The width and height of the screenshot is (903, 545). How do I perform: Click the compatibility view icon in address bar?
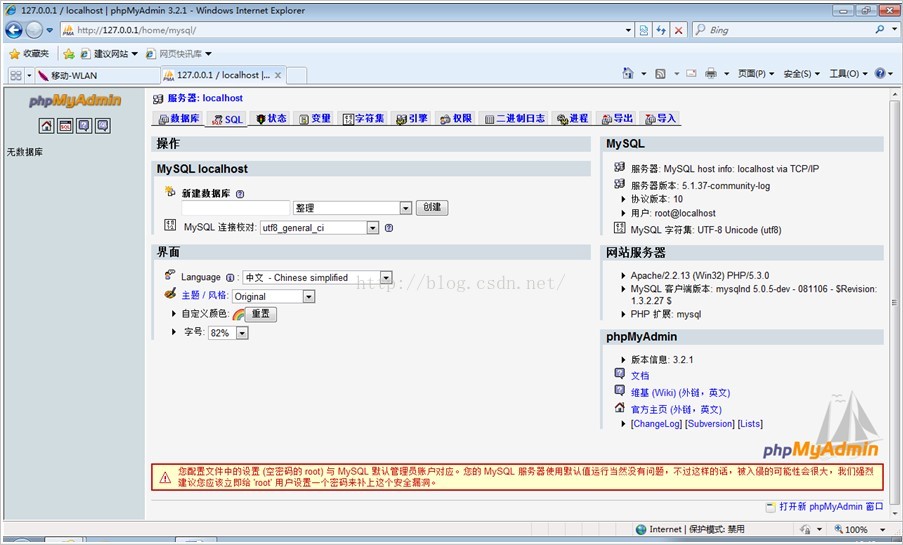click(x=644, y=30)
